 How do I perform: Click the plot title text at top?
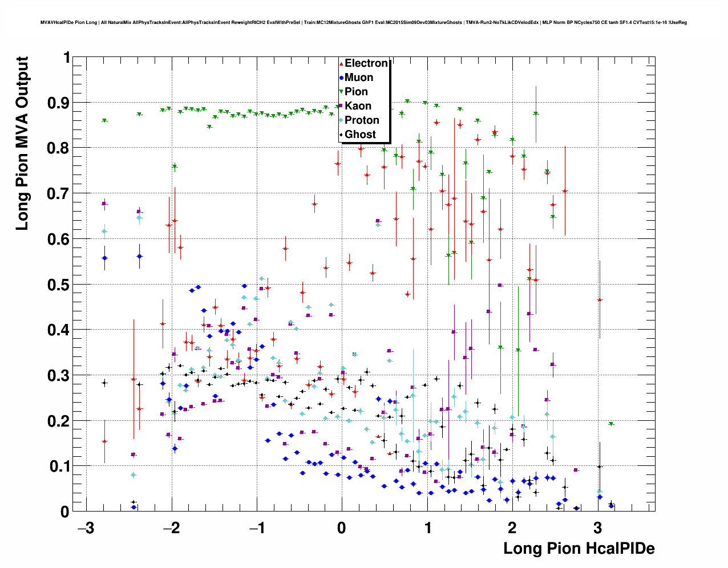[x=363, y=23]
